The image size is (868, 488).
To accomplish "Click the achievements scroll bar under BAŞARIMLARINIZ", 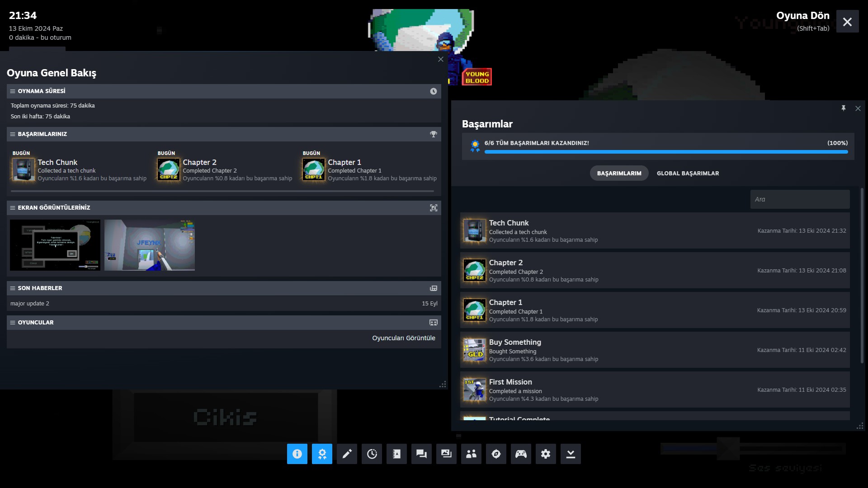I will [222, 191].
